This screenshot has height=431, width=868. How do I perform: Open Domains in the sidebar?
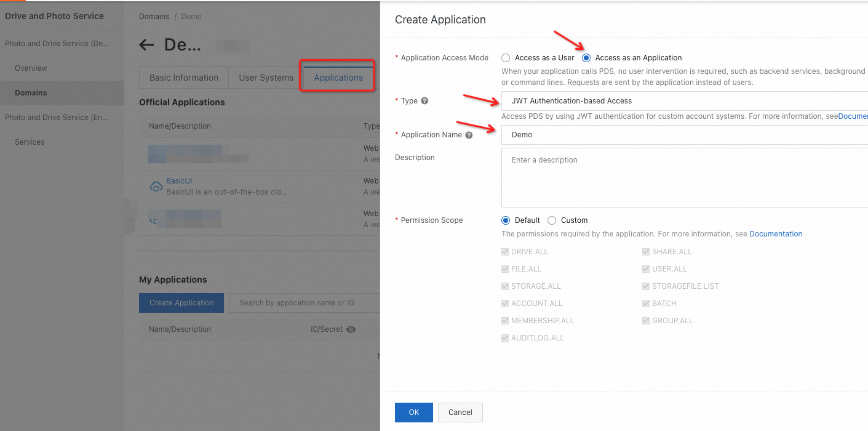(x=31, y=93)
